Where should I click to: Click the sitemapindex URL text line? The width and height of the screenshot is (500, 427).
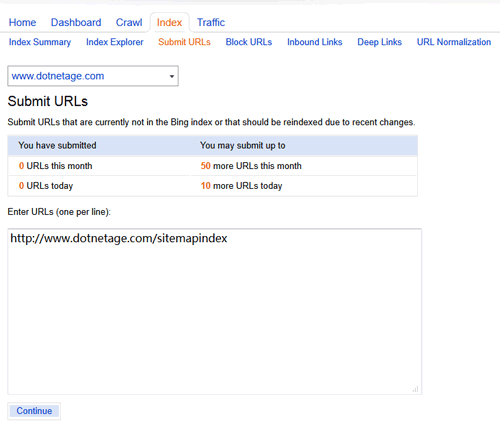[119, 238]
